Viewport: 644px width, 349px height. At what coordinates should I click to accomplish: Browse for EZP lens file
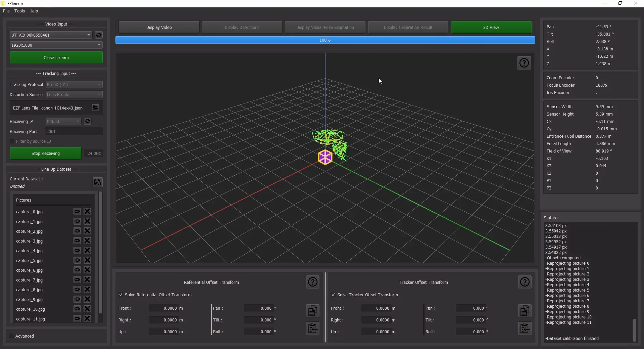96,108
